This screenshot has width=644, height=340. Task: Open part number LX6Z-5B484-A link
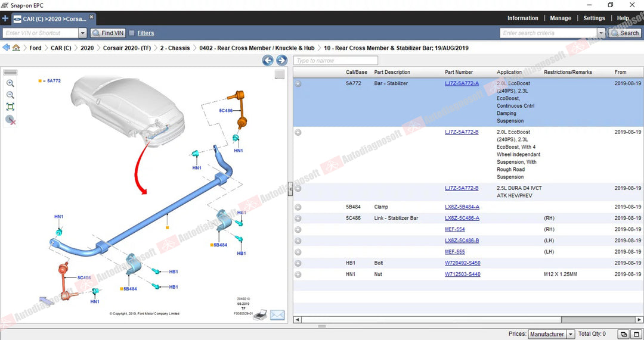[462, 207]
